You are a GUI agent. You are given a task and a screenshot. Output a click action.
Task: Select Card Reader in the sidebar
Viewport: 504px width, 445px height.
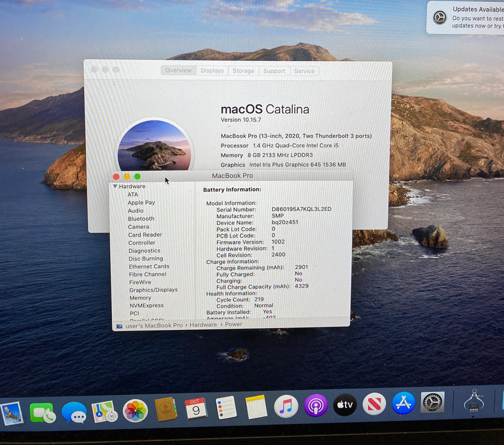tap(145, 235)
